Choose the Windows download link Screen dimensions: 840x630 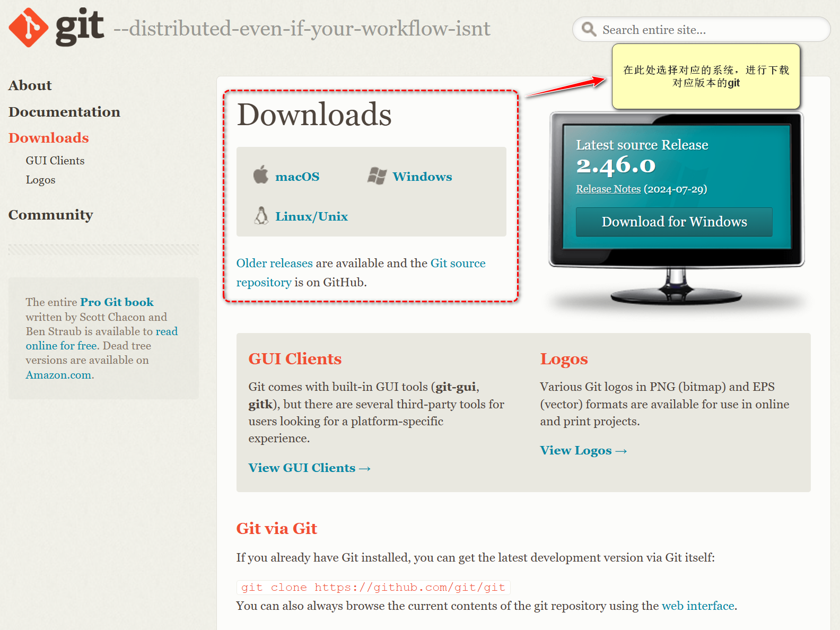pos(423,177)
